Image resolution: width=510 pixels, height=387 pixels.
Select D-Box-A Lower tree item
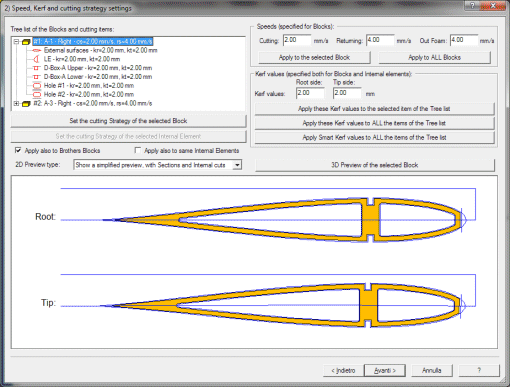pos(98,77)
